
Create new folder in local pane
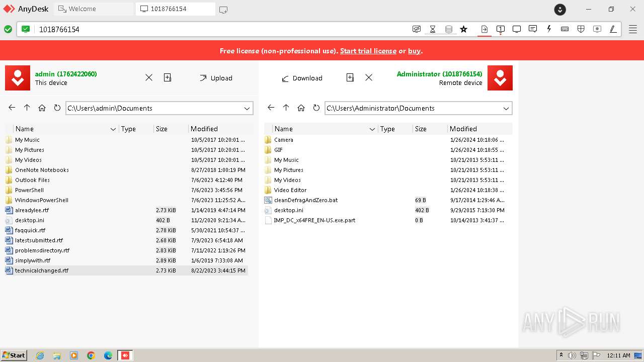pyautogui.click(x=168, y=77)
